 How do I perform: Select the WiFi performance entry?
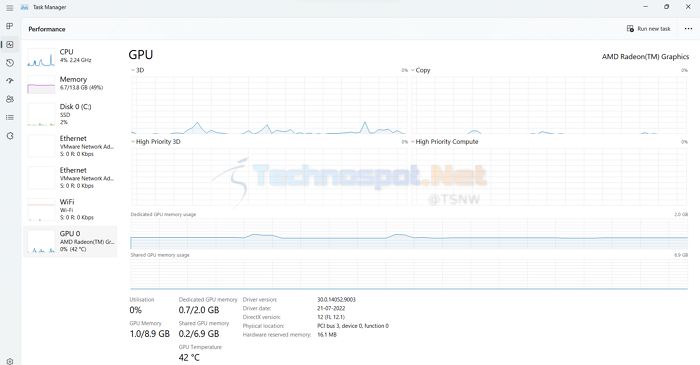click(71, 209)
